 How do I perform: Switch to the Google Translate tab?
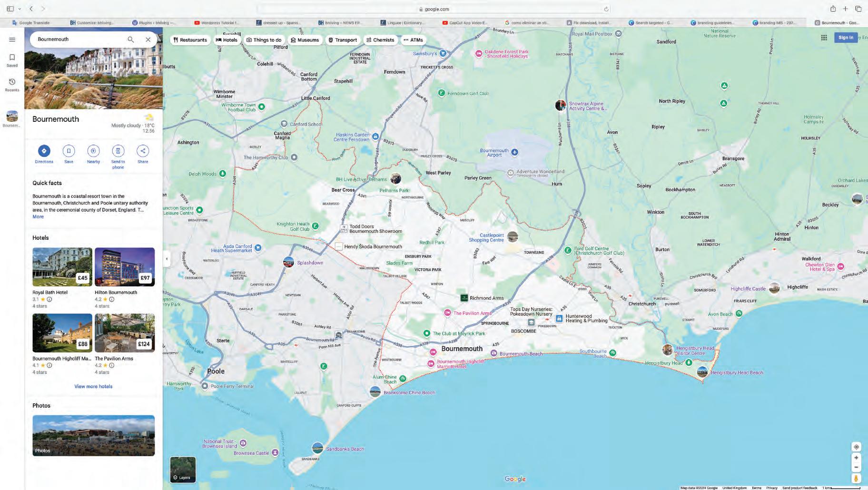point(30,22)
